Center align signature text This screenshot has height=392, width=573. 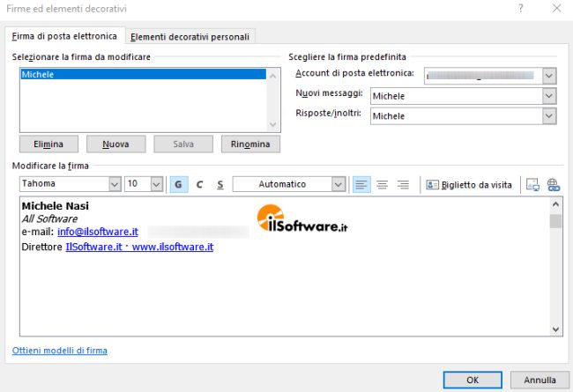point(383,184)
